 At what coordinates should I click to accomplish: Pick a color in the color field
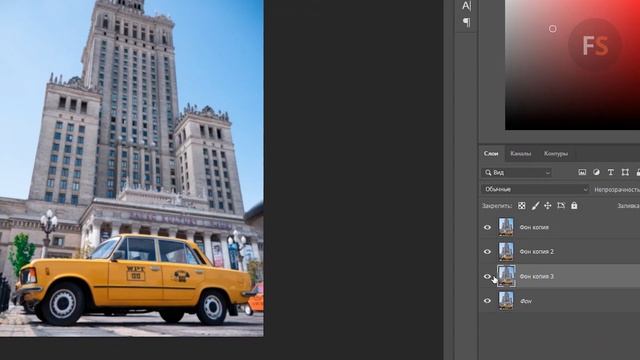[572, 65]
